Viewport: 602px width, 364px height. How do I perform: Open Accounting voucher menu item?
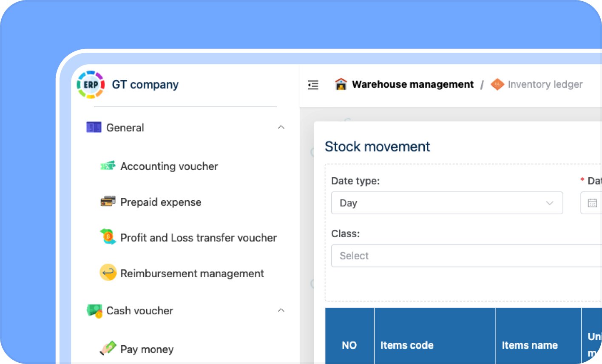tap(169, 166)
